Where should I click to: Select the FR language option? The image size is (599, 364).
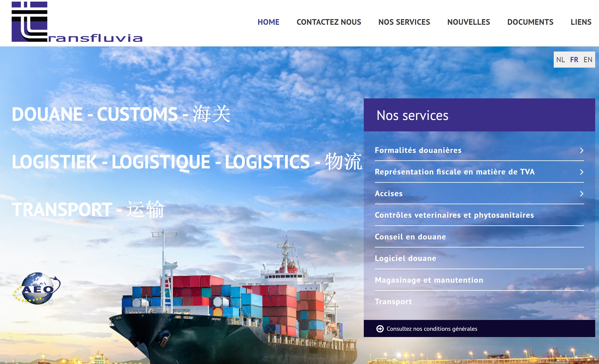(x=574, y=60)
